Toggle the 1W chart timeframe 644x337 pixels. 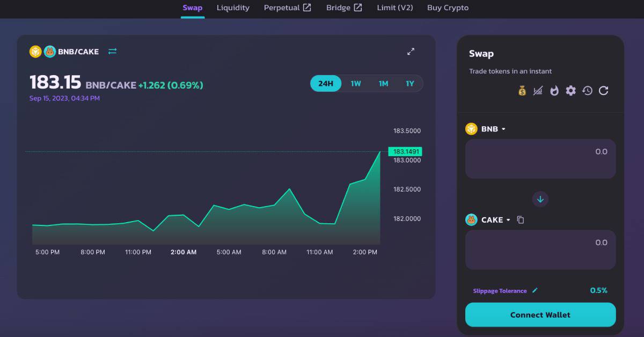(x=355, y=84)
